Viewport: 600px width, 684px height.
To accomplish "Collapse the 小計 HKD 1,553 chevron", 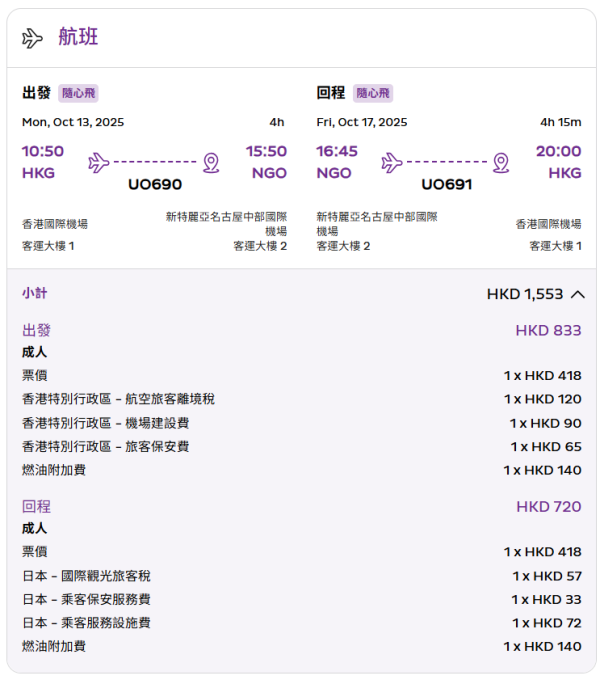I will pos(578,295).
